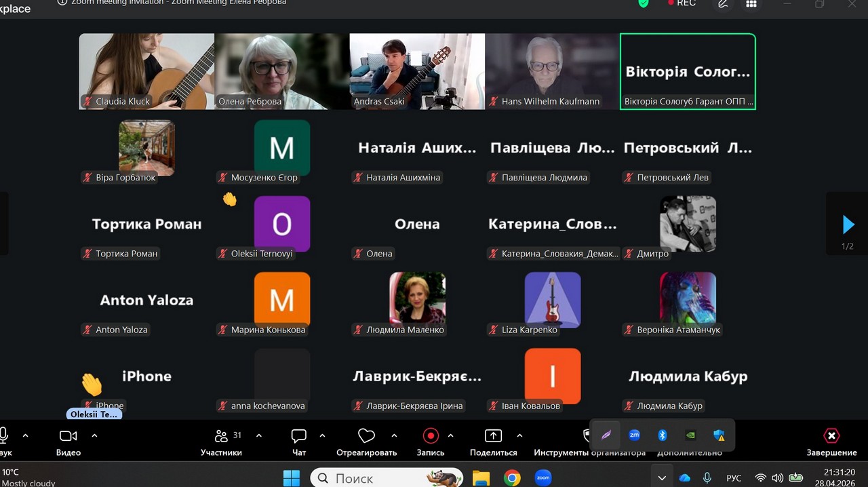The width and height of the screenshot is (868, 487).
Task: Expand the chevron next to Участники
Action: coord(258,435)
